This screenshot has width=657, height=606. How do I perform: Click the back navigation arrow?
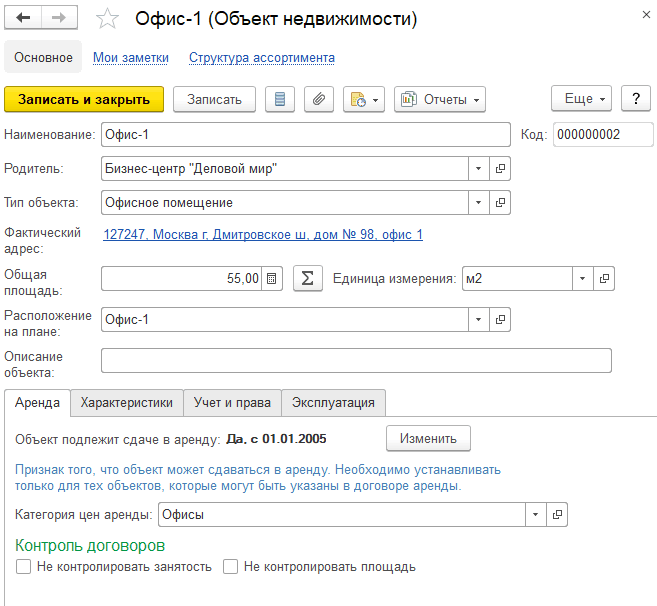[24, 19]
